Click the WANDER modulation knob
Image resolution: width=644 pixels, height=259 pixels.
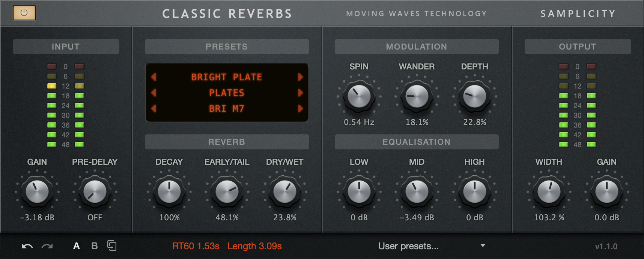click(417, 96)
